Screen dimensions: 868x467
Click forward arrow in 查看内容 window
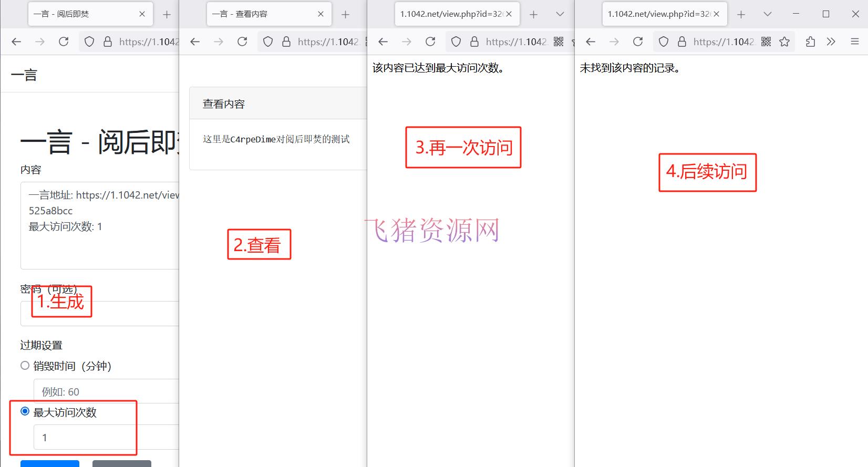point(219,41)
